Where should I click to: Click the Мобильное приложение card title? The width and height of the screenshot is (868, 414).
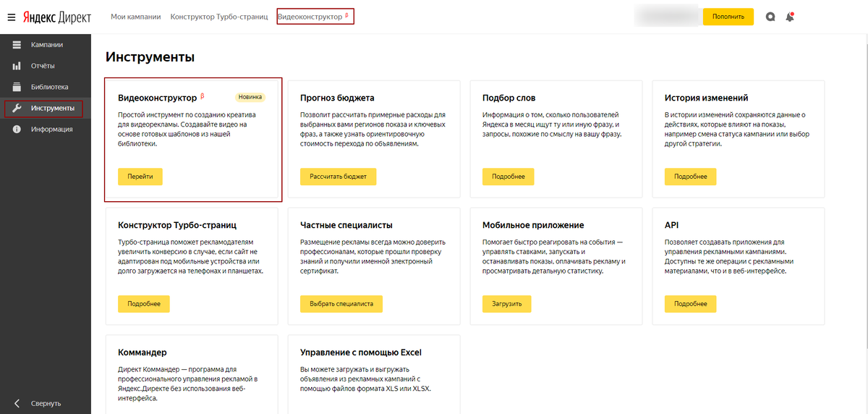[533, 225]
